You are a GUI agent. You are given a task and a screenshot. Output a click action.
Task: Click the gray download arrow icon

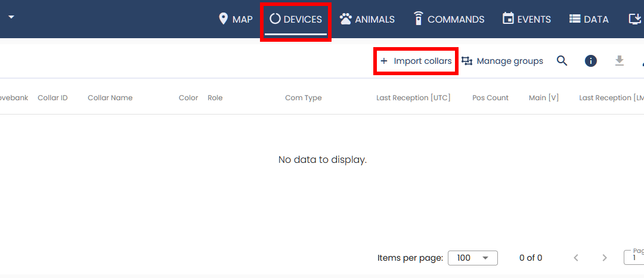tap(620, 61)
